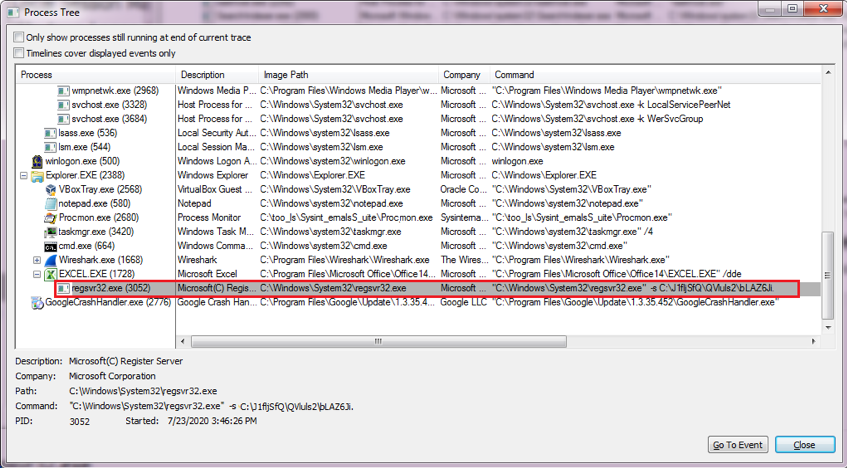Viewport: 847px width, 468px height.
Task: Select the Wireshark.exe shark fin icon
Action: 50,260
